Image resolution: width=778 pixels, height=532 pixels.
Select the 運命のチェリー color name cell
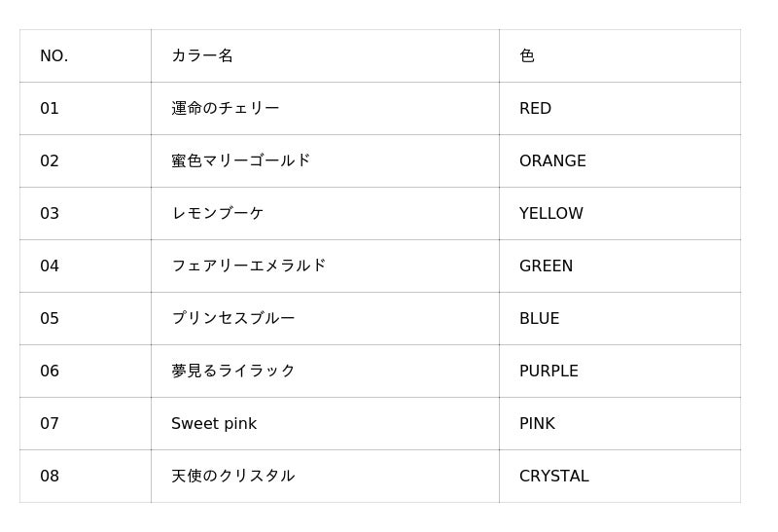226,109
